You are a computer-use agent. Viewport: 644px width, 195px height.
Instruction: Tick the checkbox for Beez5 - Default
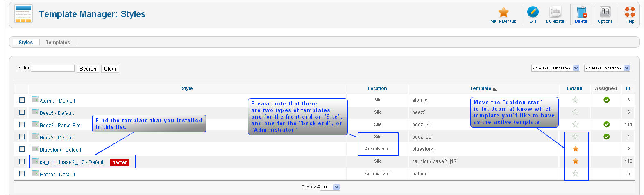pyautogui.click(x=22, y=112)
